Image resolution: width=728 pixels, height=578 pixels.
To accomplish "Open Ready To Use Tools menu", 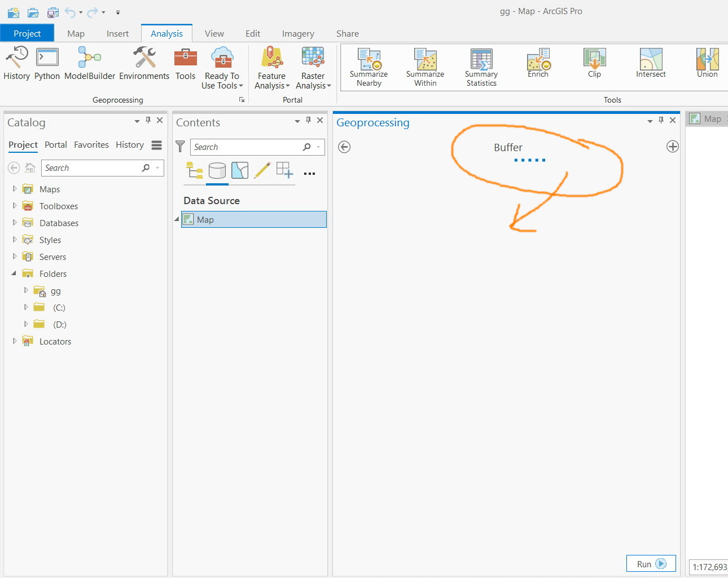I will (222, 68).
